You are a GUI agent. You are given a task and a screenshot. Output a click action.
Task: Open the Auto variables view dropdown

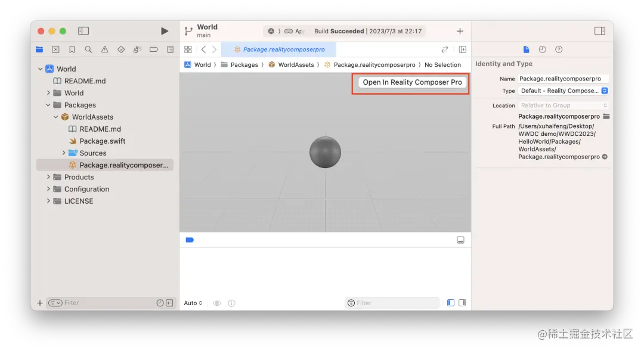193,303
